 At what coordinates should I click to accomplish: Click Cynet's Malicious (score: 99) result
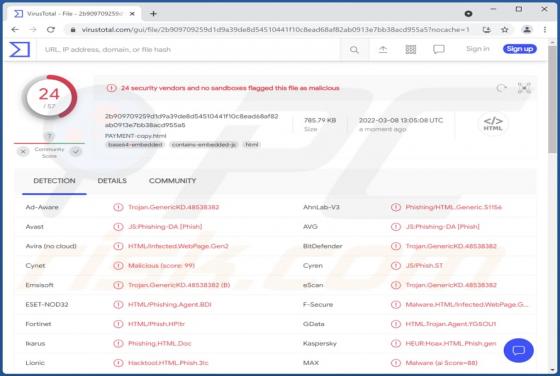click(161, 266)
